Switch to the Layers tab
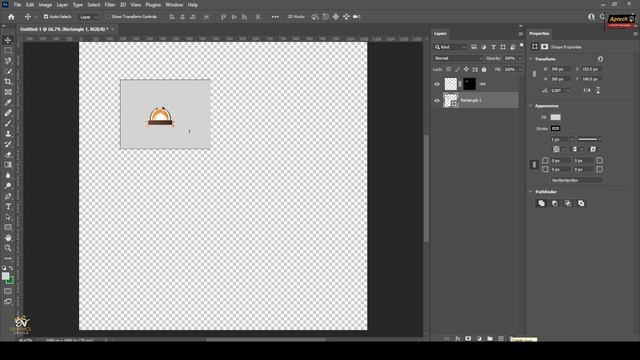The image size is (640, 360). click(440, 33)
